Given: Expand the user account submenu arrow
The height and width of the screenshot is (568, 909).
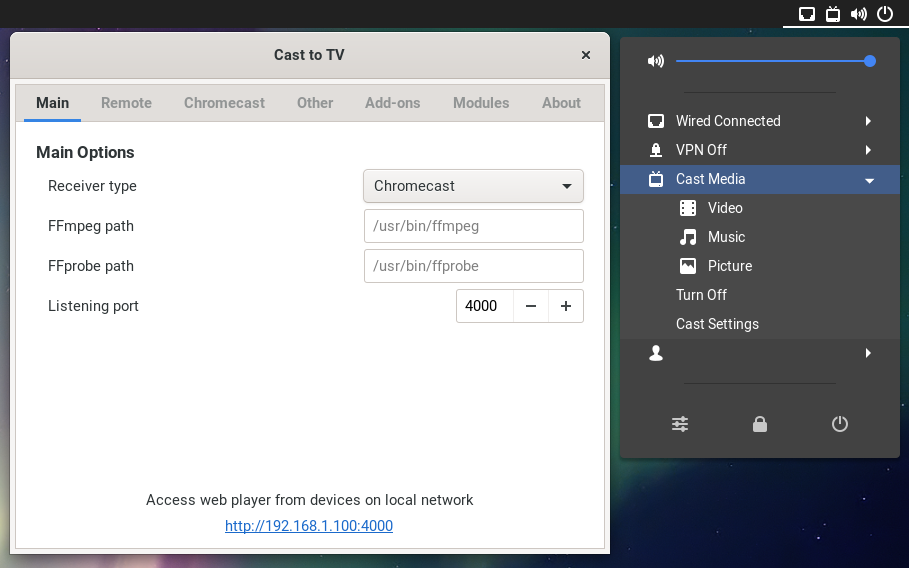Looking at the screenshot, I should tap(868, 353).
